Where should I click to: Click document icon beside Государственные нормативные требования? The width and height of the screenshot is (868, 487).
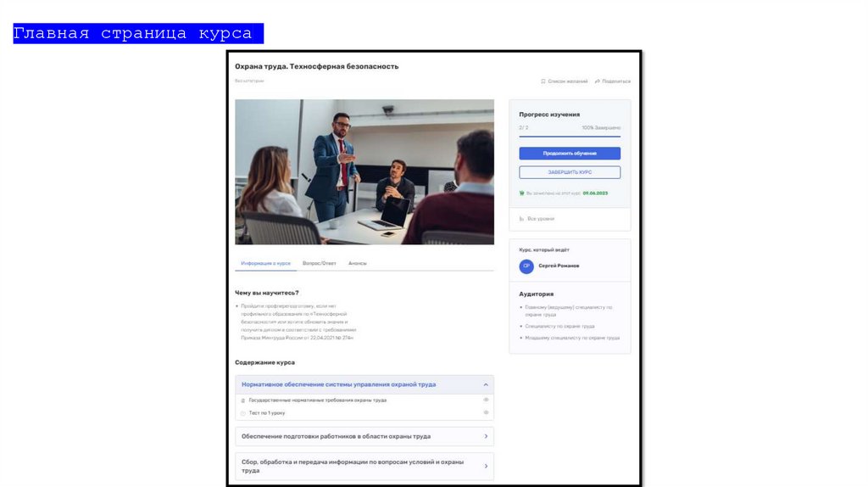tap(243, 400)
